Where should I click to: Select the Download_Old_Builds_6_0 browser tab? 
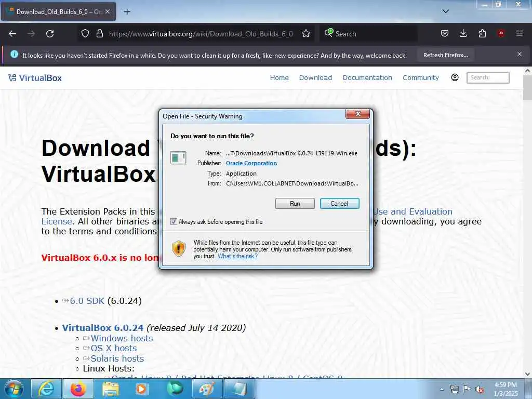coord(58,11)
